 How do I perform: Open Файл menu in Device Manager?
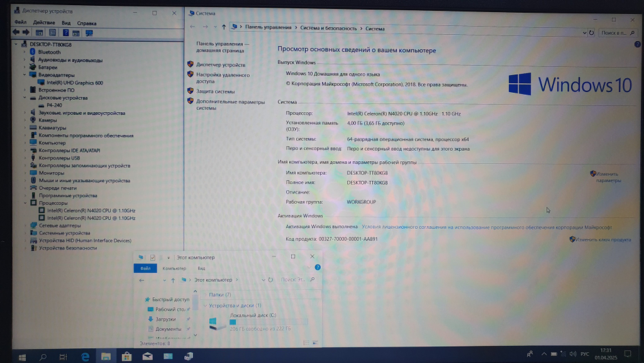click(21, 23)
